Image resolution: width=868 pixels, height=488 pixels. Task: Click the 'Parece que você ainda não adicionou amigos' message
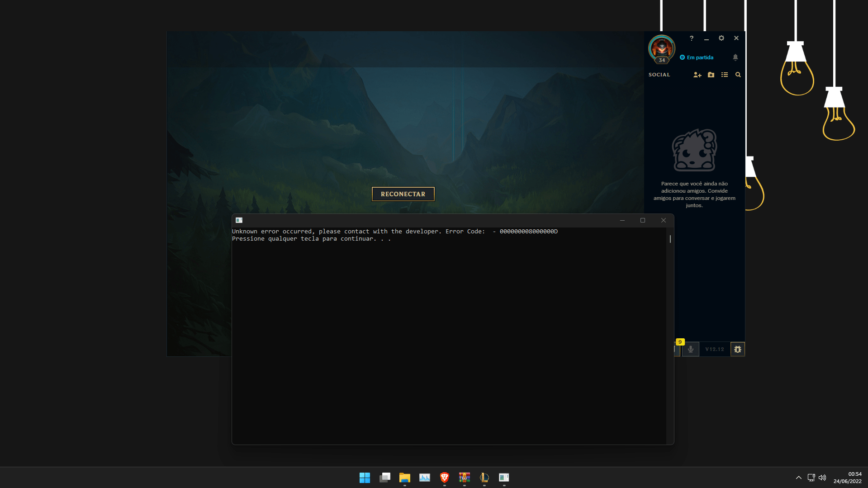(x=694, y=194)
